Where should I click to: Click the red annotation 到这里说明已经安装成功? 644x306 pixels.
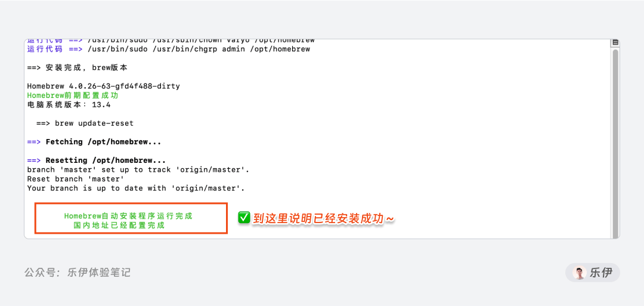tap(324, 218)
